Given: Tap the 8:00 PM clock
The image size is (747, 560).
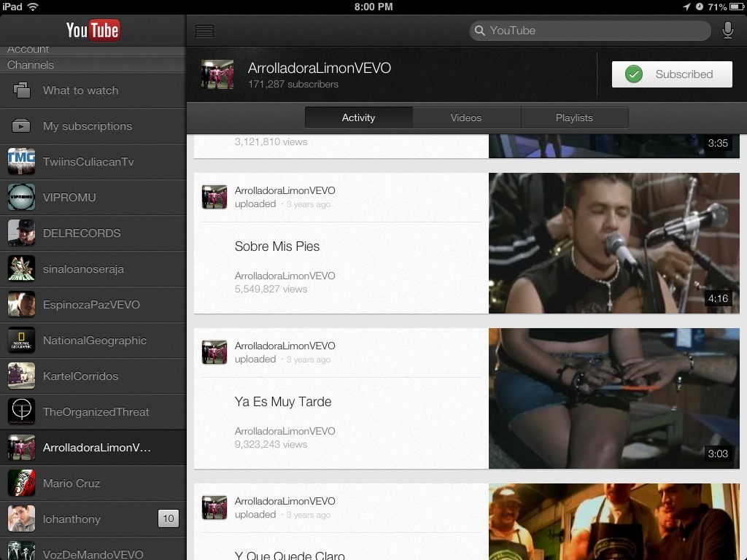Looking at the screenshot, I should coord(373,7).
